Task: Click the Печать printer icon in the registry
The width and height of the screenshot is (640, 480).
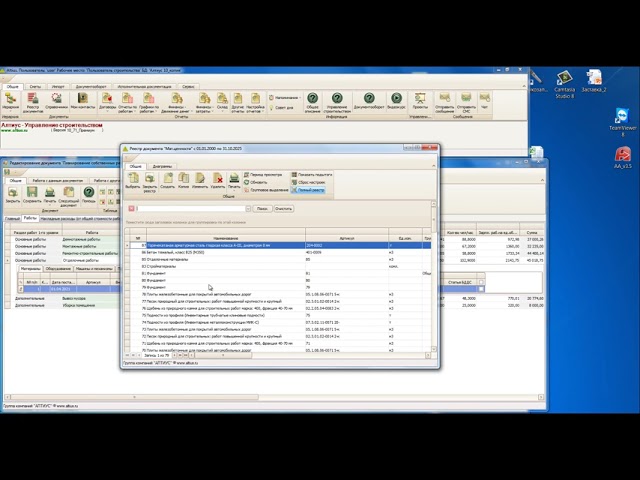Action: tap(234, 179)
